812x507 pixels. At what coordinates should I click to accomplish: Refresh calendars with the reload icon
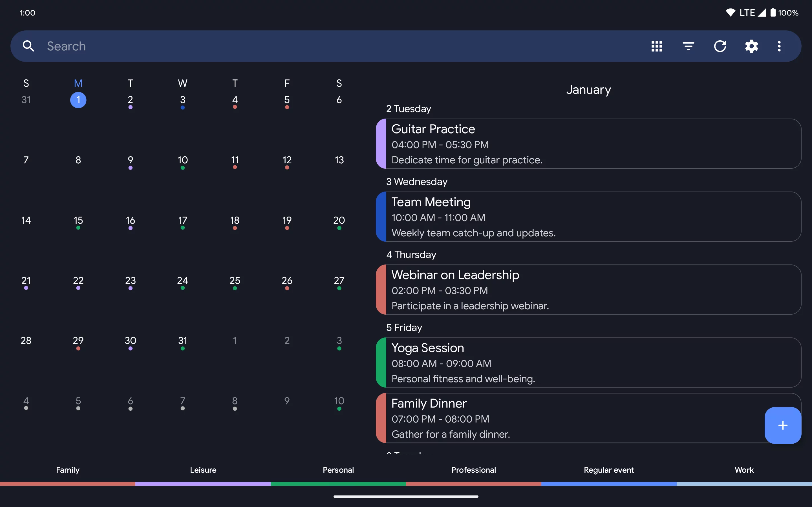[x=720, y=46]
